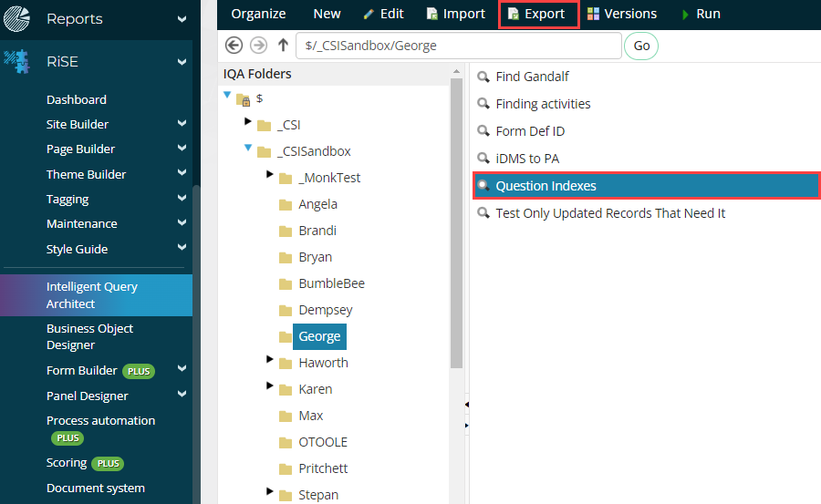Viewport: 821px width, 504px height.
Task: Click the Export toolbar button
Action: (537, 14)
